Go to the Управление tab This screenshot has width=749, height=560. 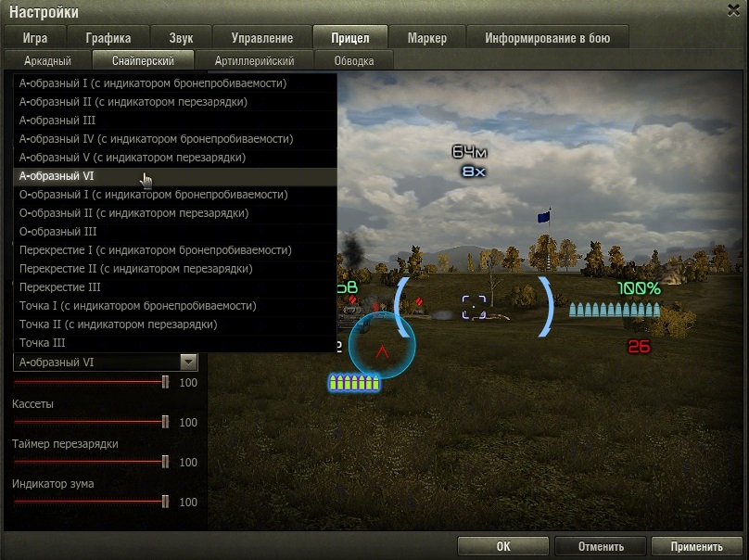tap(261, 38)
